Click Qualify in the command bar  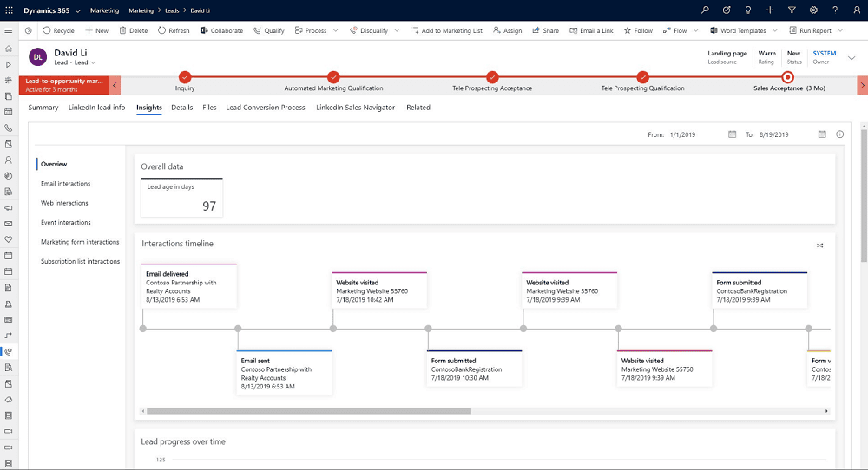(x=269, y=30)
